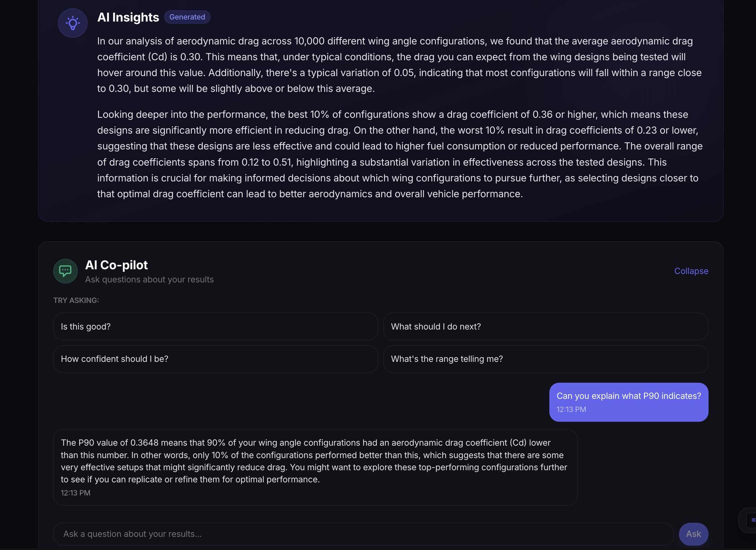Image resolution: width=756 pixels, height=550 pixels.
Task: Collapse the AI Co-pilot panel
Action: (x=691, y=271)
